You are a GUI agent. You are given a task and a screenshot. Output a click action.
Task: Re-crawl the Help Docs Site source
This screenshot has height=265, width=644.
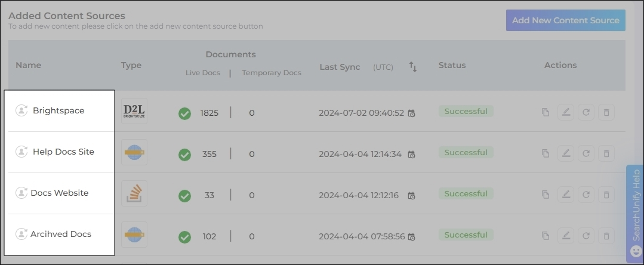coord(586,153)
